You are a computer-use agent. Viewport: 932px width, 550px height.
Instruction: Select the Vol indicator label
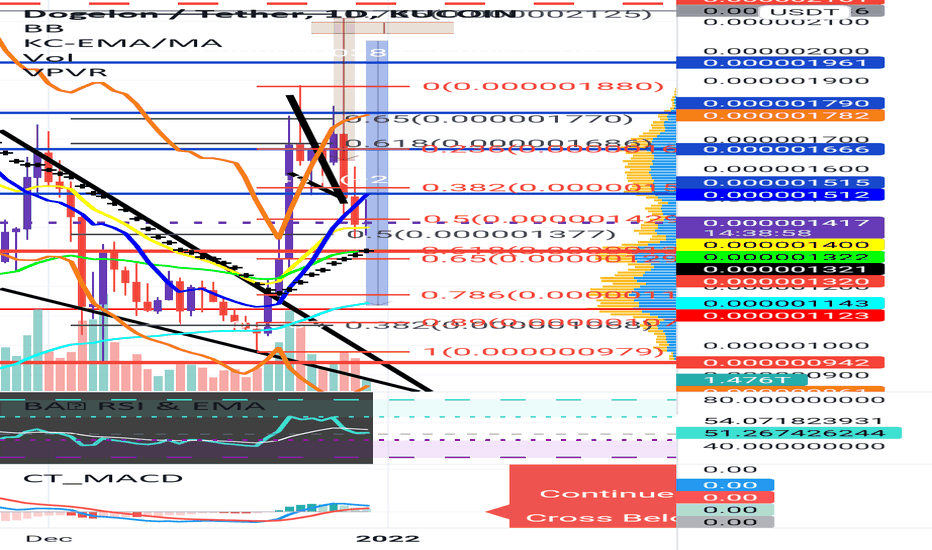coord(49,58)
